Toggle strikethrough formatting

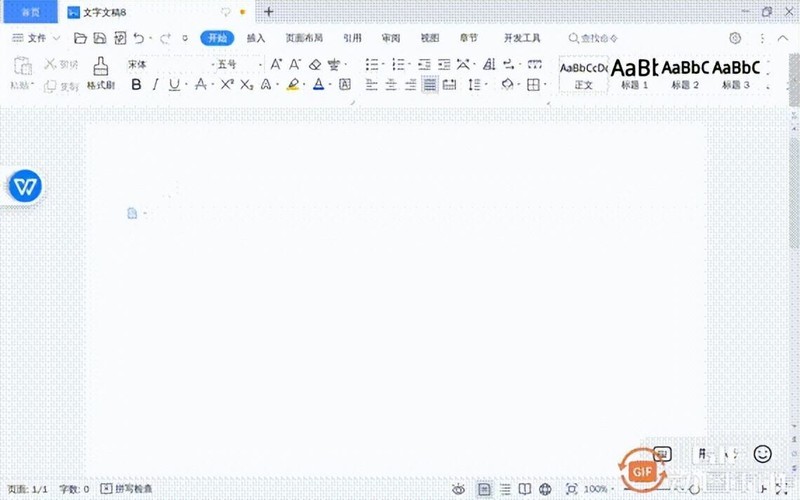tap(201, 84)
